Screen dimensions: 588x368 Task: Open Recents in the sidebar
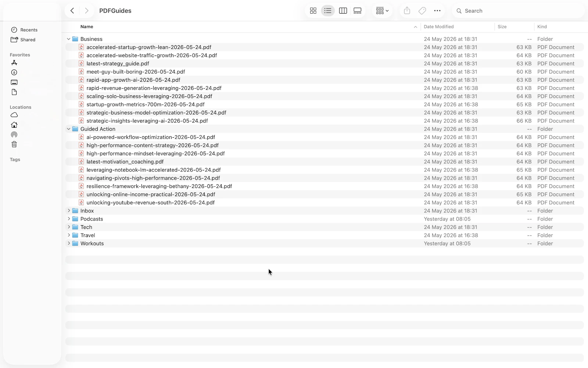[x=24, y=30]
